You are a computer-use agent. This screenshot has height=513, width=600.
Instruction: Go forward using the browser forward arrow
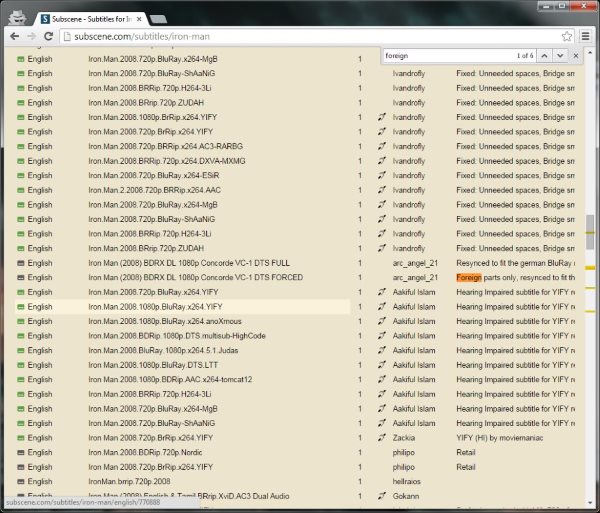tap(31, 36)
